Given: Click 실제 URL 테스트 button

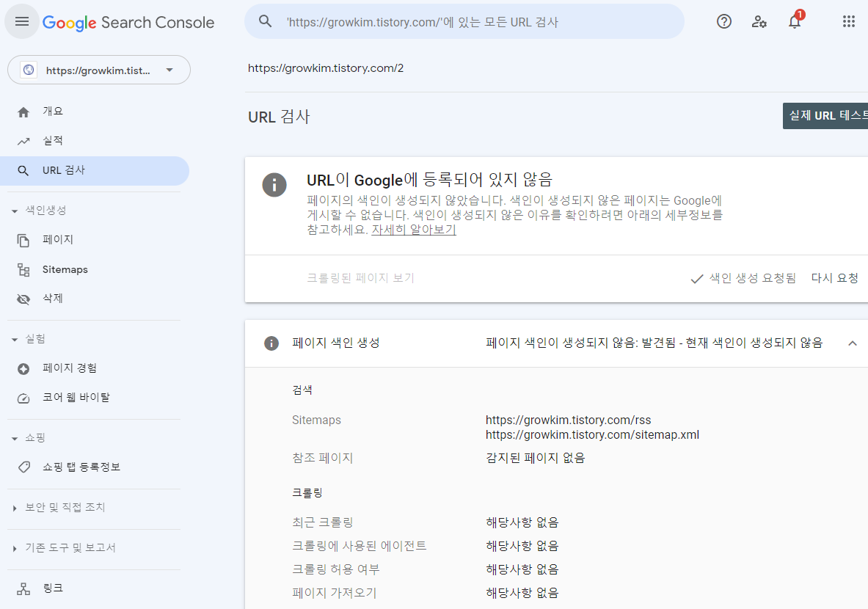Looking at the screenshot, I should [x=825, y=116].
